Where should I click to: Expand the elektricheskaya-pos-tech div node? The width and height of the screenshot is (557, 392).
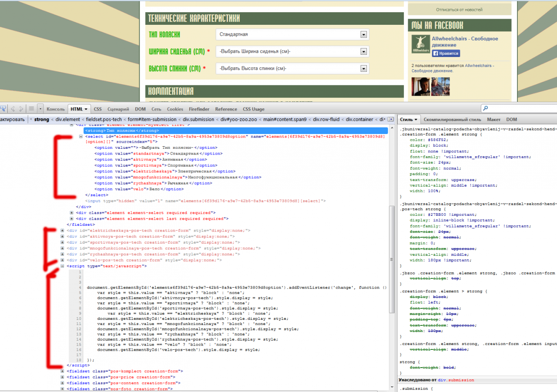click(62, 230)
